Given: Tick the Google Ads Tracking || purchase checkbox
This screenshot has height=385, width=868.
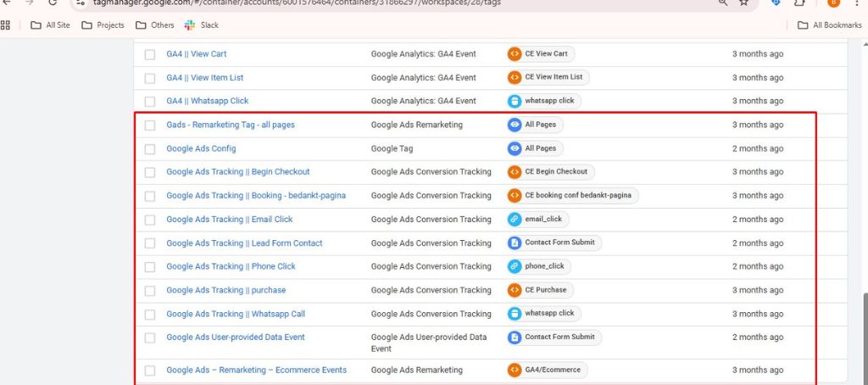Looking at the screenshot, I should click(150, 291).
